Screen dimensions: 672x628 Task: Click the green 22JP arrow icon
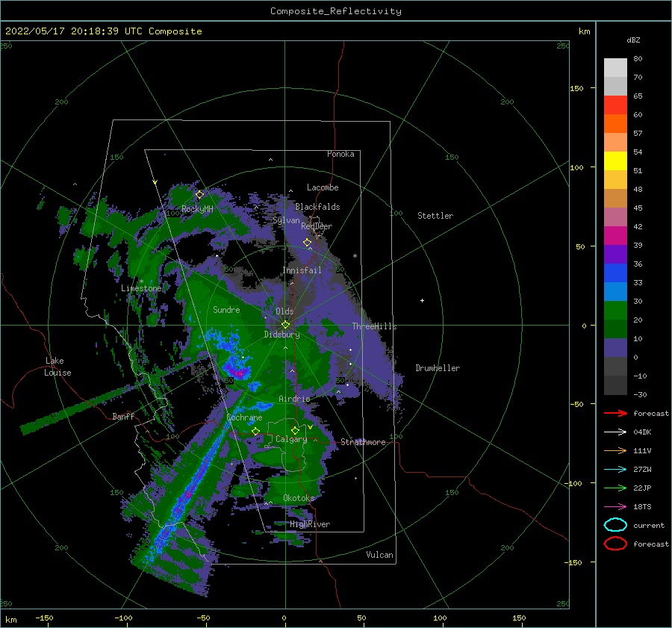pos(615,488)
